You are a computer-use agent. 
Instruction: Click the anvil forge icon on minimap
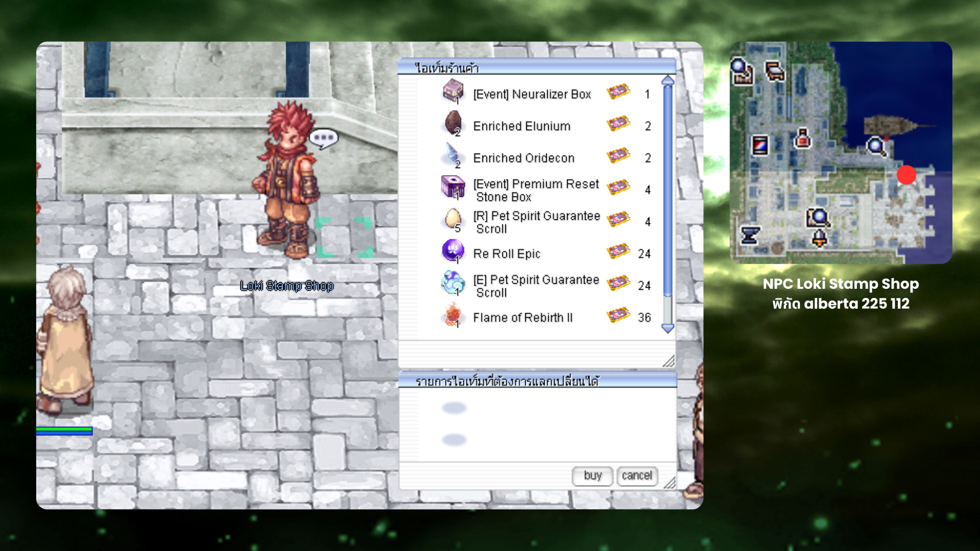click(750, 235)
